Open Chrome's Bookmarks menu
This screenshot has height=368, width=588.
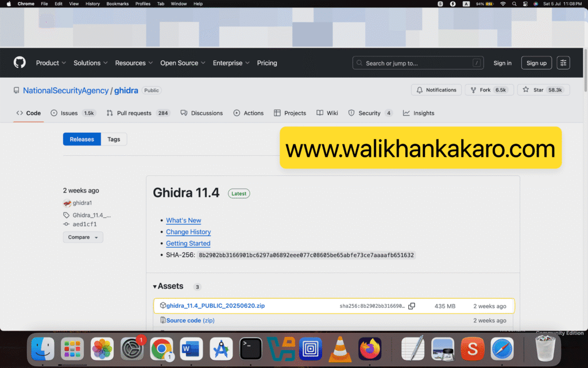click(117, 4)
